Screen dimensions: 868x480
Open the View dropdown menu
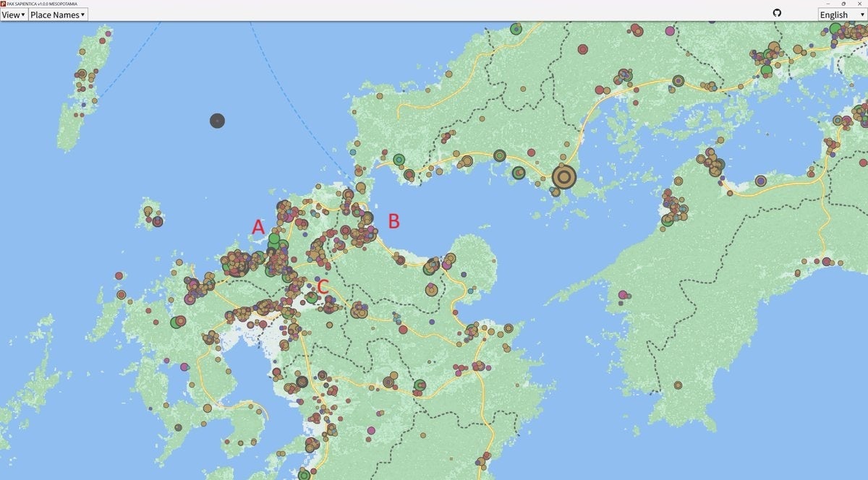click(14, 14)
